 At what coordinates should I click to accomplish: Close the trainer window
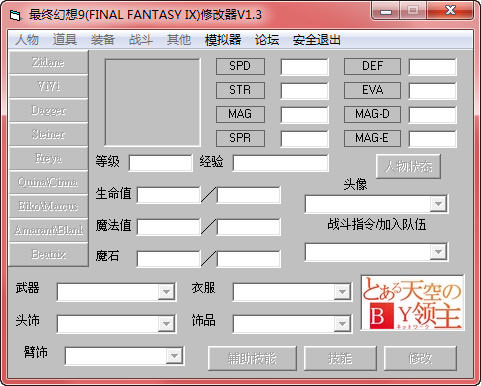[x=451, y=11]
